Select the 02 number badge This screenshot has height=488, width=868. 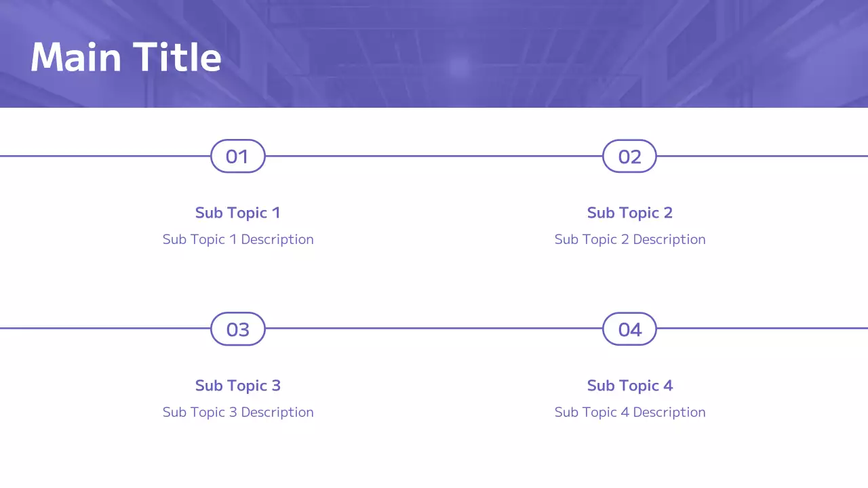pos(629,157)
